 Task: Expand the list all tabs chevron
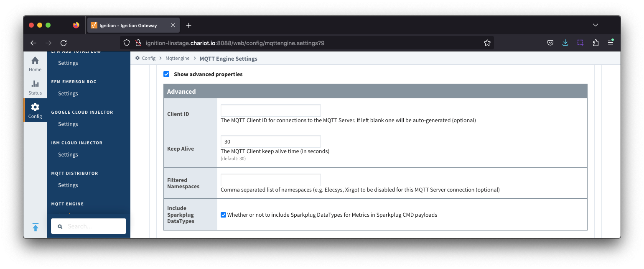tap(596, 25)
